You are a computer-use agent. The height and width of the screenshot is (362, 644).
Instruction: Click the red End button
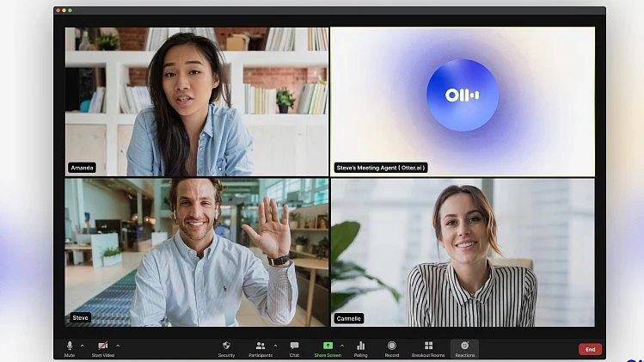tap(590, 349)
